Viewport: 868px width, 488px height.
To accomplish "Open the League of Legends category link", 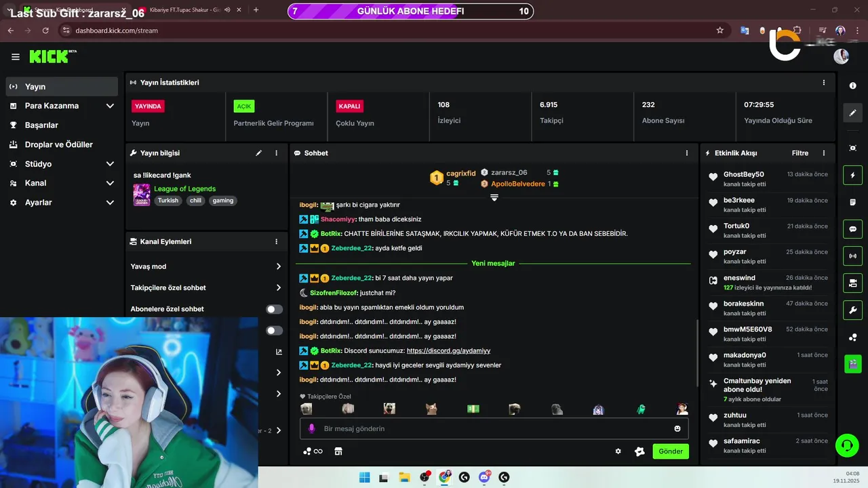I will click(x=184, y=189).
